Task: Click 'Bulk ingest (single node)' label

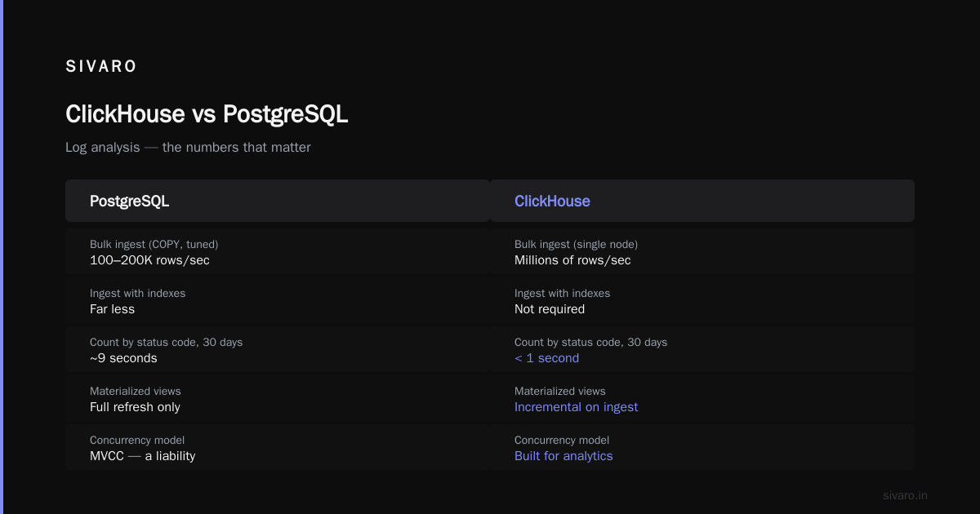Action: 576,244
